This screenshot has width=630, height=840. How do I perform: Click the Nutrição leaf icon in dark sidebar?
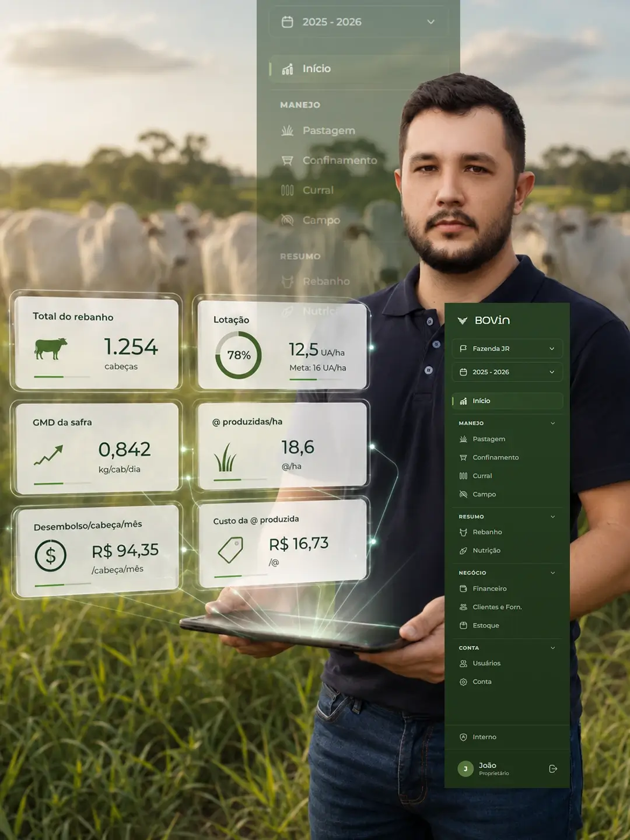[463, 551]
